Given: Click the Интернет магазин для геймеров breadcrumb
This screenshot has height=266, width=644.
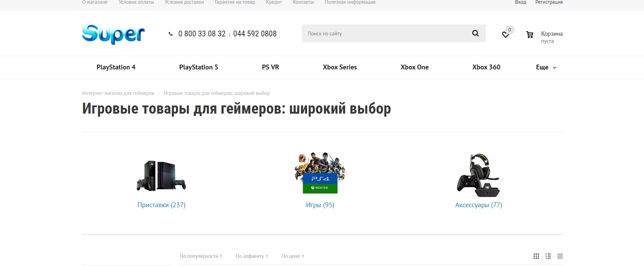Looking at the screenshot, I should [118, 93].
